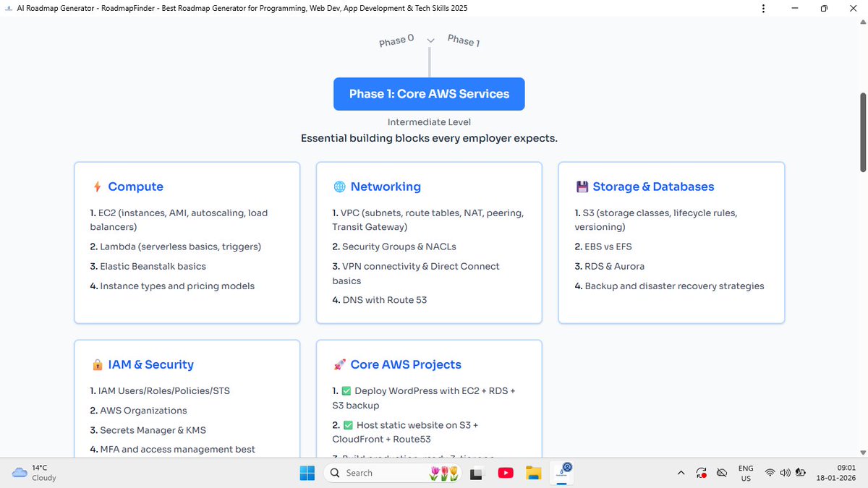Click 'RDS & Aurora' item
Viewport: 868px width, 488px height.
coord(610,266)
